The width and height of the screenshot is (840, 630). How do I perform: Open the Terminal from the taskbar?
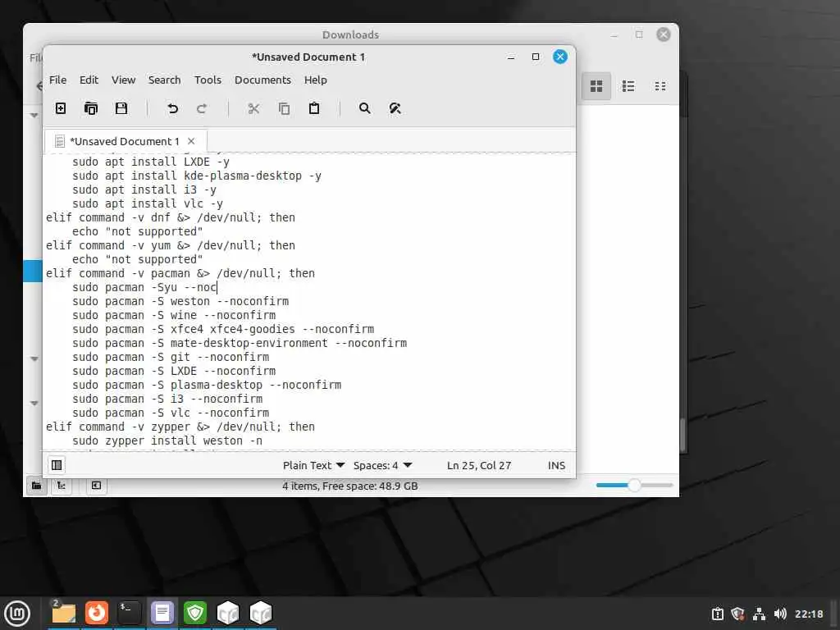(x=129, y=613)
